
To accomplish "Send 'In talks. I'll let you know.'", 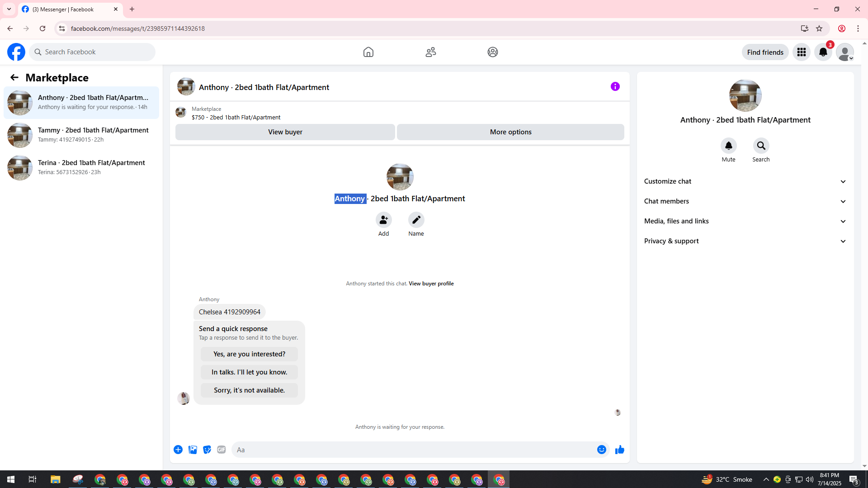I will click(249, 372).
